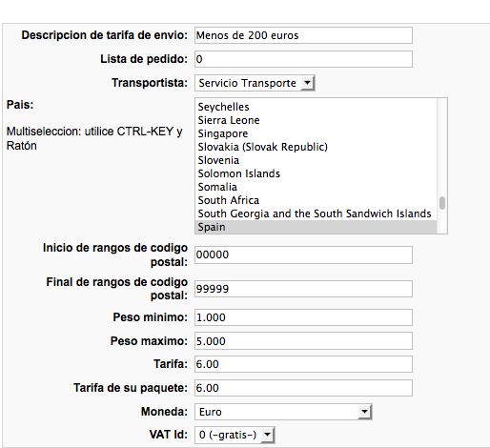Click the Peso minimo input
The height and width of the screenshot is (448, 490).
(303, 317)
